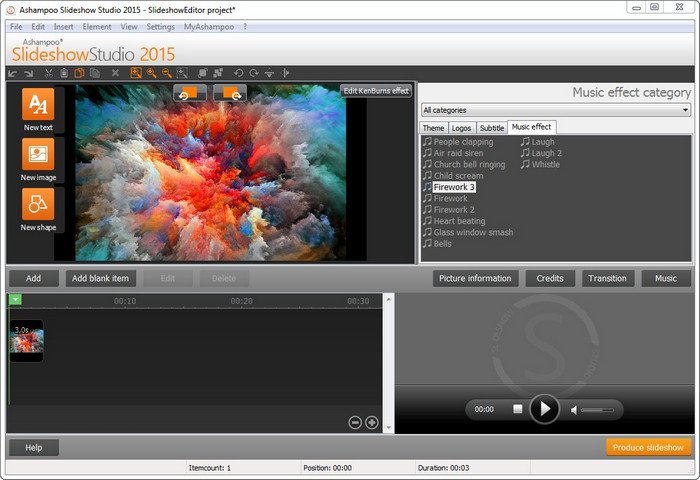Viewport: 700px width, 480px height.
Task: Click the flip vertical icon
Action: (x=269, y=73)
